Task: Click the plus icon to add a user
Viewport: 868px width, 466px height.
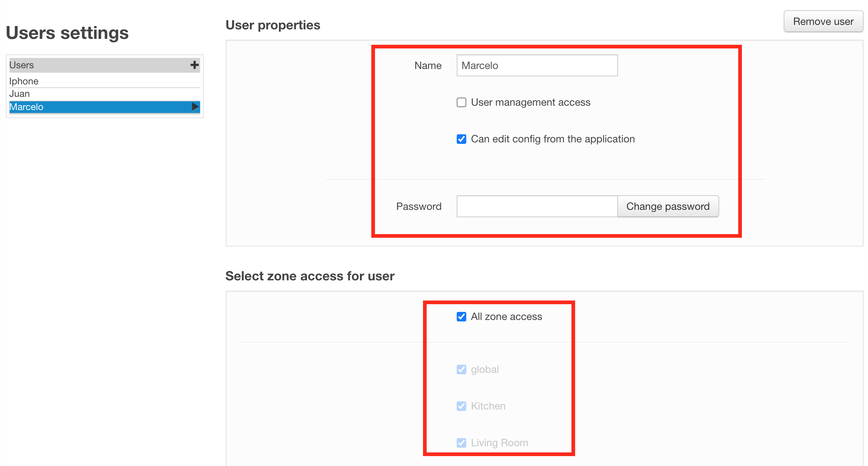Action: (x=194, y=65)
